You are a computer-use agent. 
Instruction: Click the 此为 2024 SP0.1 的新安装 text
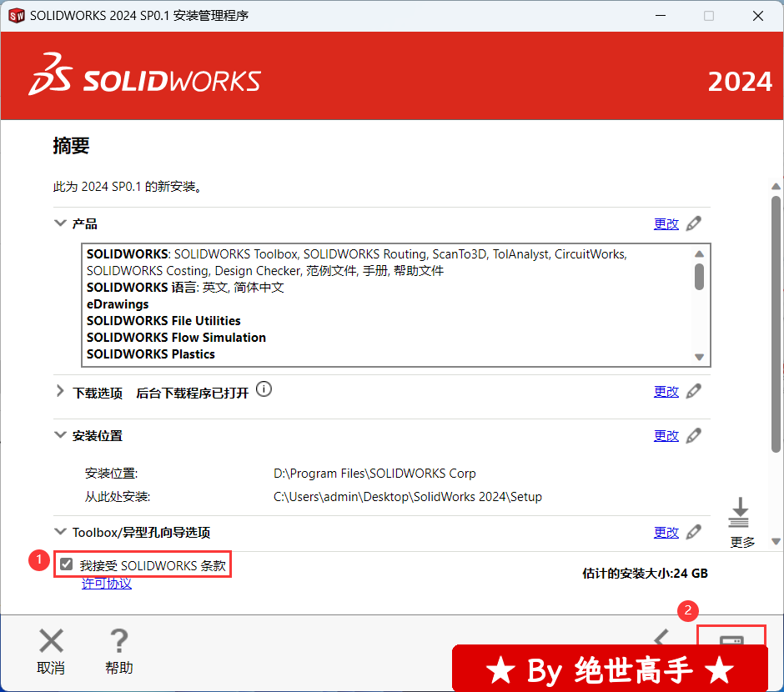(x=128, y=187)
